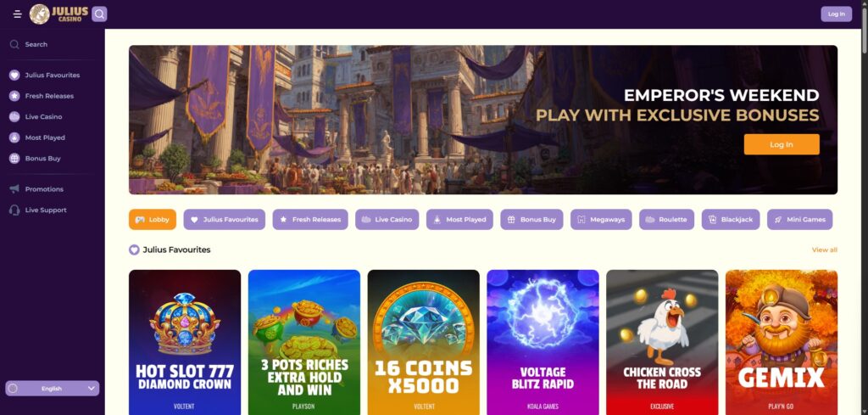Screen dimensions: 868x415
Task: Open the hamburger menu icon
Action: coord(17,14)
